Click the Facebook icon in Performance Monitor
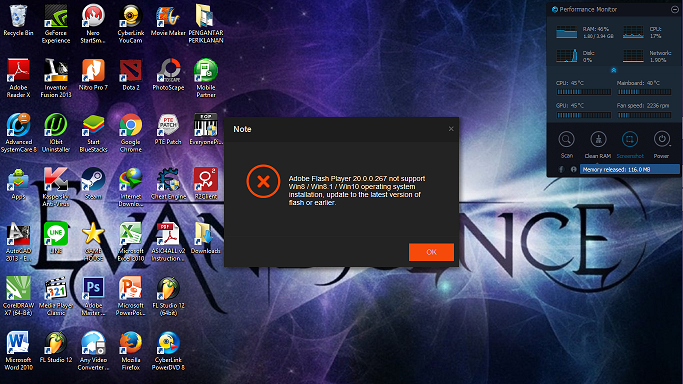The image size is (683, 384). pos(561,169)
